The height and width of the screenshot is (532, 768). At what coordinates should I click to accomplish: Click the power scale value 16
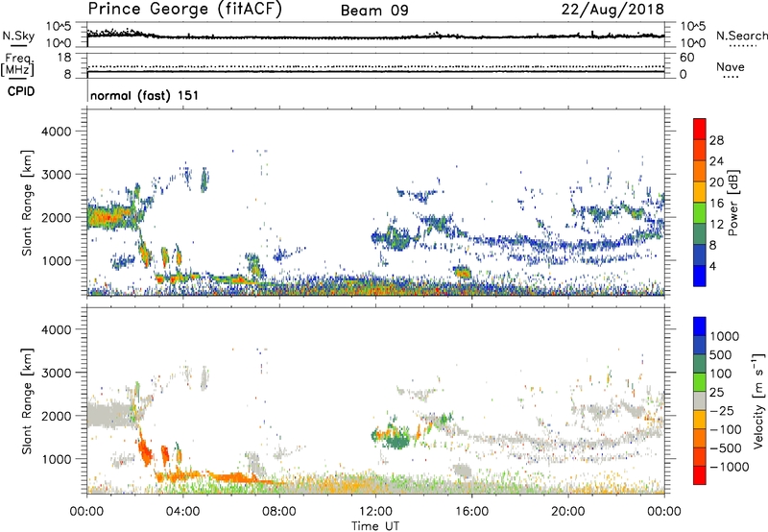[716, 204]
